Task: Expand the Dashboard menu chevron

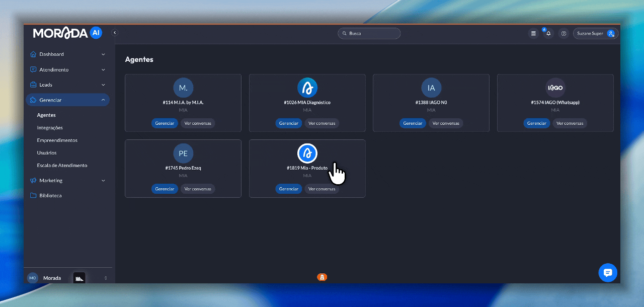Action: (x=103, y=54)
